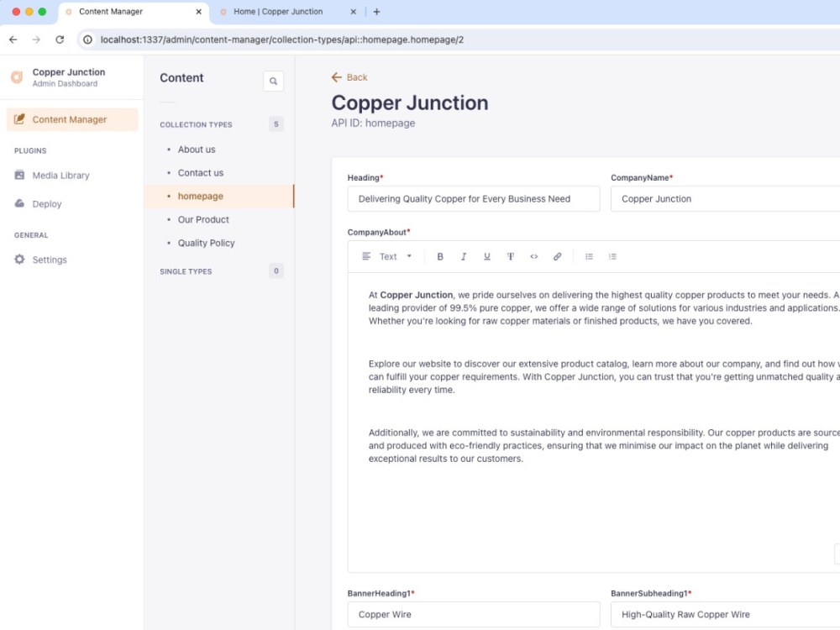Select the About us collection type
Screen dimensions: 840x630
[x=197, y=150]
